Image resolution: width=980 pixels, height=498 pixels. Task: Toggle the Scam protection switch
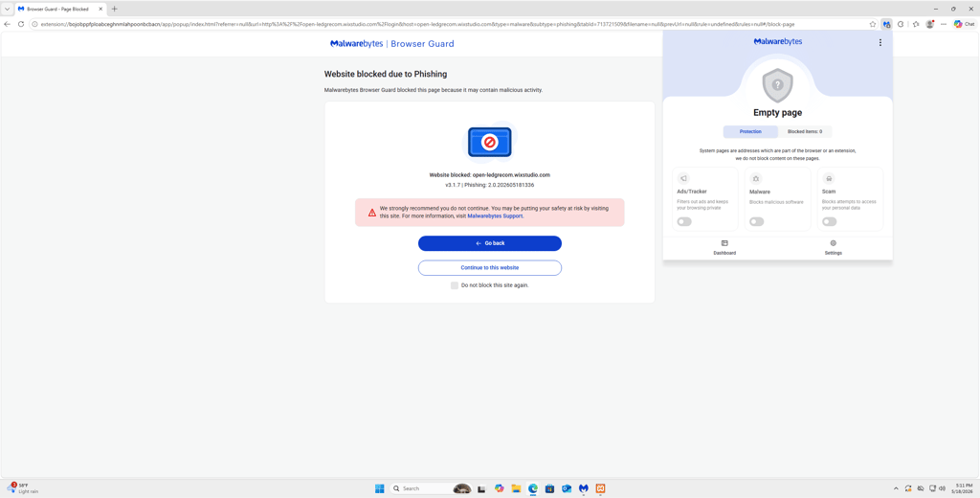tap(830, 221)
